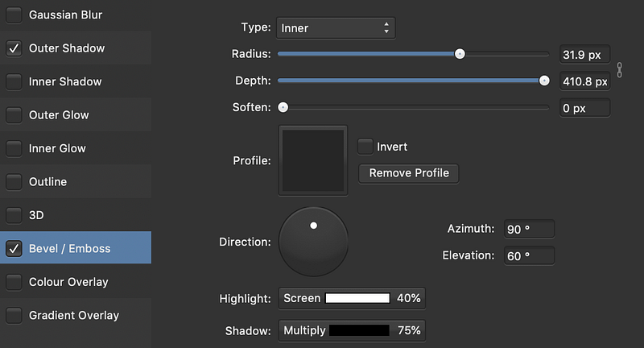Image resolution: width=644 pixels, height=348 pixels.
Task: Uncheck the Outer Shadow effect
Action: pyautogui.click(x=14, y=48)
